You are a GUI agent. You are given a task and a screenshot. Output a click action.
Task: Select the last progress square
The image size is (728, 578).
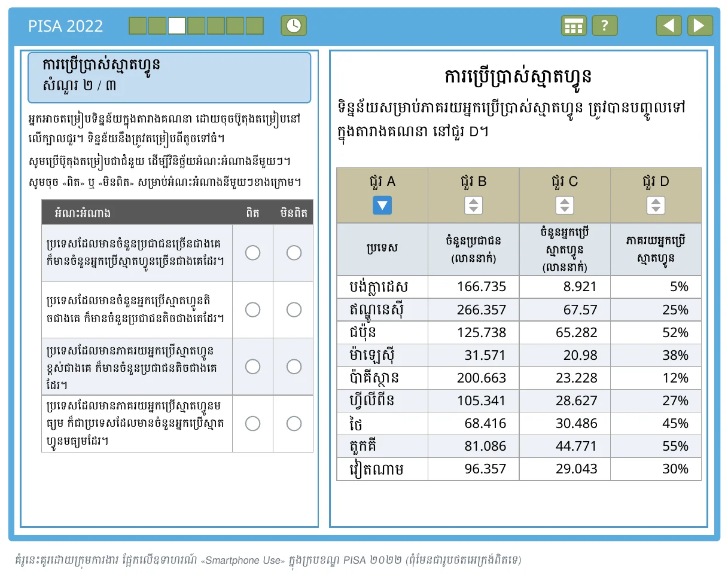(255, 26)
